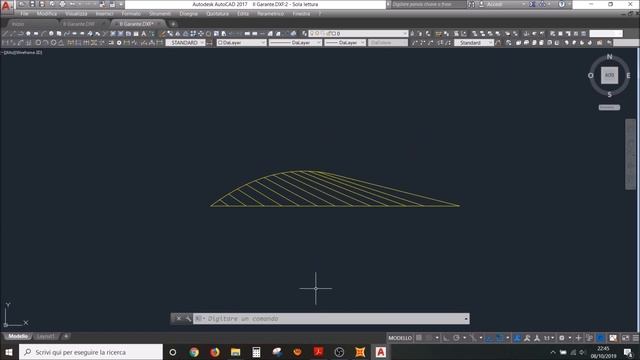
Task: Click the Accedi sign-in button
Action: (x=495, y=4)
